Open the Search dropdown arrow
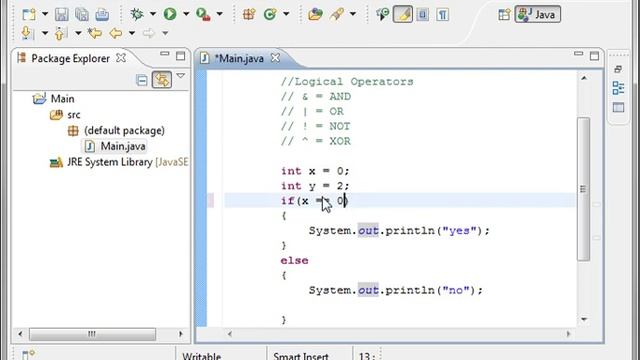Viewport: 640px width, 360px height. 353,14
